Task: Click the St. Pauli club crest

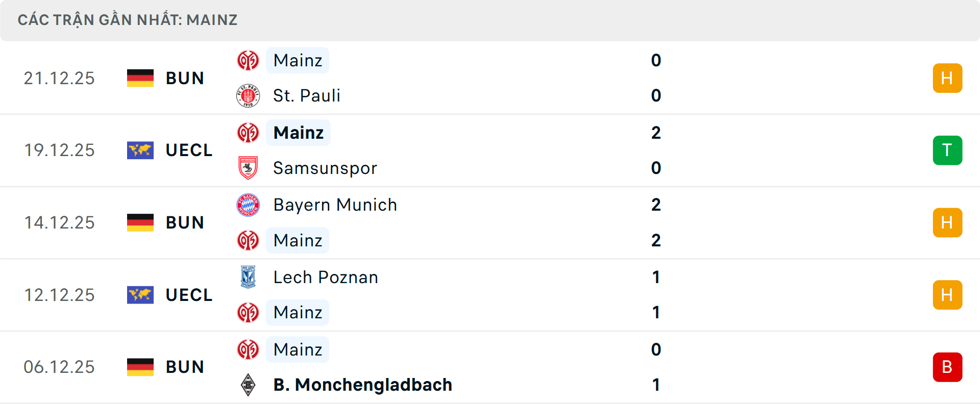Action: coord(248,96)
